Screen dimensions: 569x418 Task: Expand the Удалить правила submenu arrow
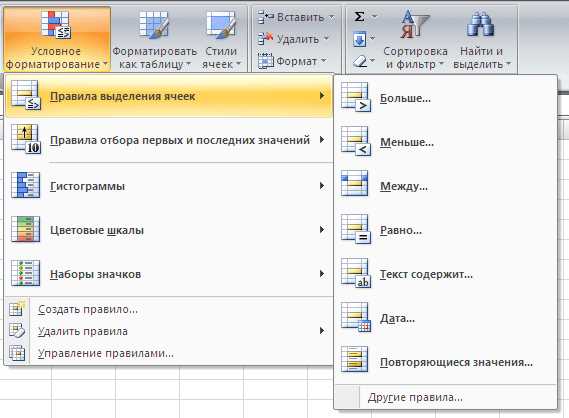(x=322, y=331)
